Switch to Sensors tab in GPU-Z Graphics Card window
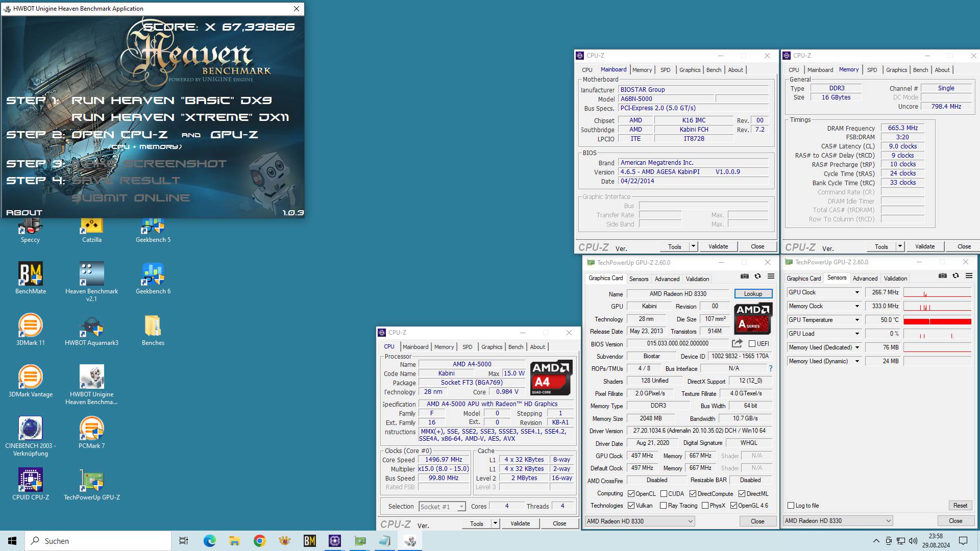The height and width of the screenshot is (551, 980). (639, 279)
